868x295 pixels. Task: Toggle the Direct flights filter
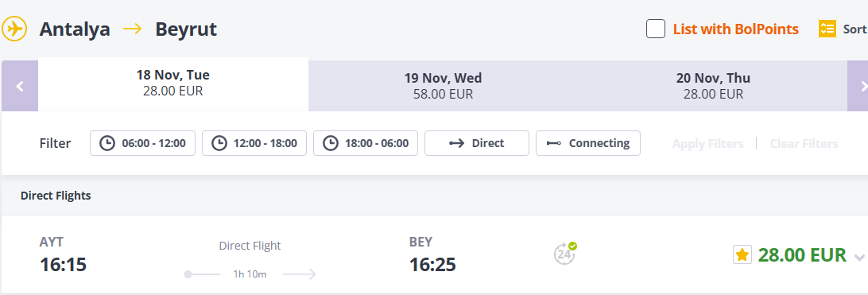(477, 143)
